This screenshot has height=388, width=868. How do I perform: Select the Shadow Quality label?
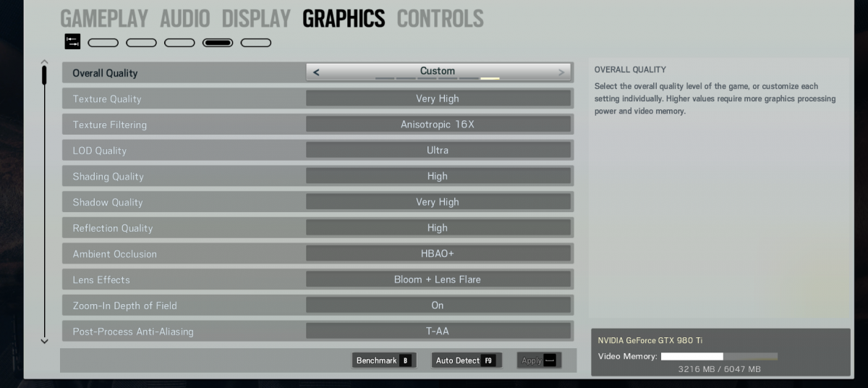(108, 202)
